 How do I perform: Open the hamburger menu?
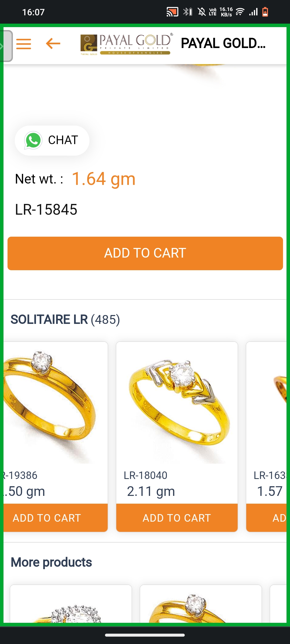click(x=24, y=44)
